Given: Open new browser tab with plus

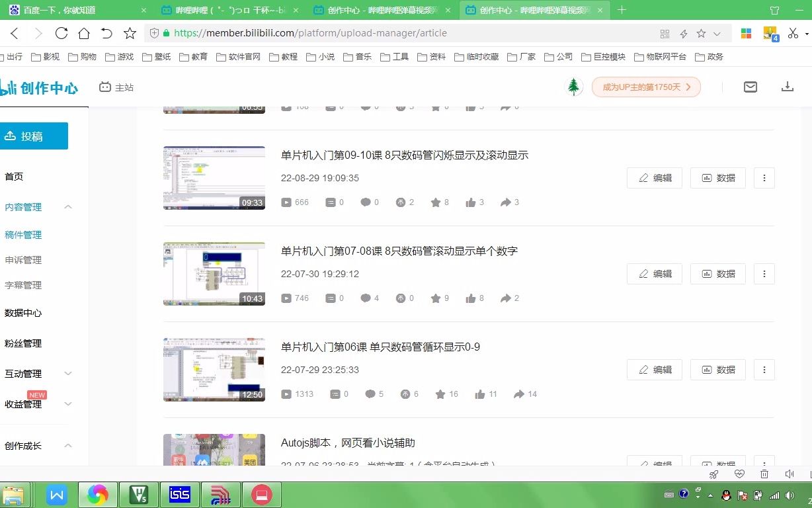Looking at the screenshot, I should (x=622, y=10).
